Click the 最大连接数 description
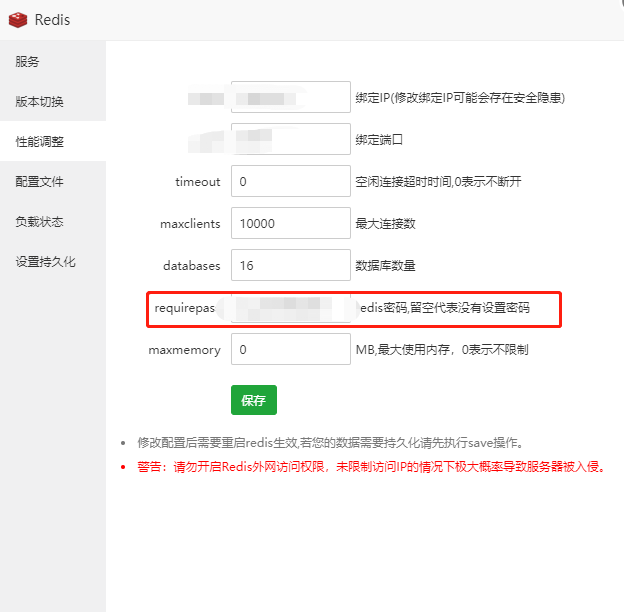Image resolution: width=624 pixels, height=612 pixels. [x=385, y=224]
